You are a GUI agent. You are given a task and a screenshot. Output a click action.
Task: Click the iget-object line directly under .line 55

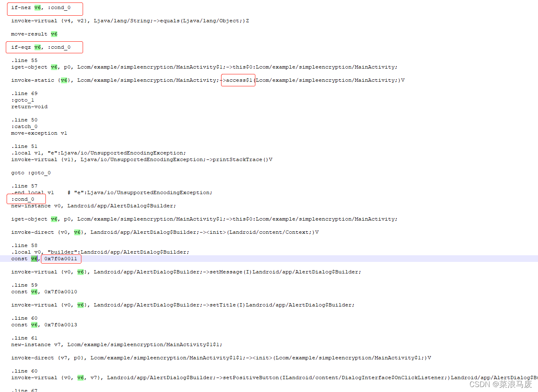(x=204, y=67)
